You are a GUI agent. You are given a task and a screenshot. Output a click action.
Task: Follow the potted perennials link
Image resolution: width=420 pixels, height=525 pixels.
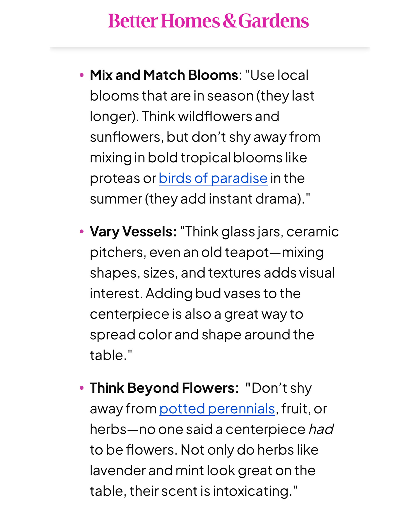(x=217, y=409)
